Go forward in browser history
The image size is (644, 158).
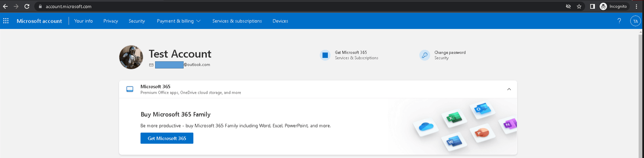coord(16,6)
